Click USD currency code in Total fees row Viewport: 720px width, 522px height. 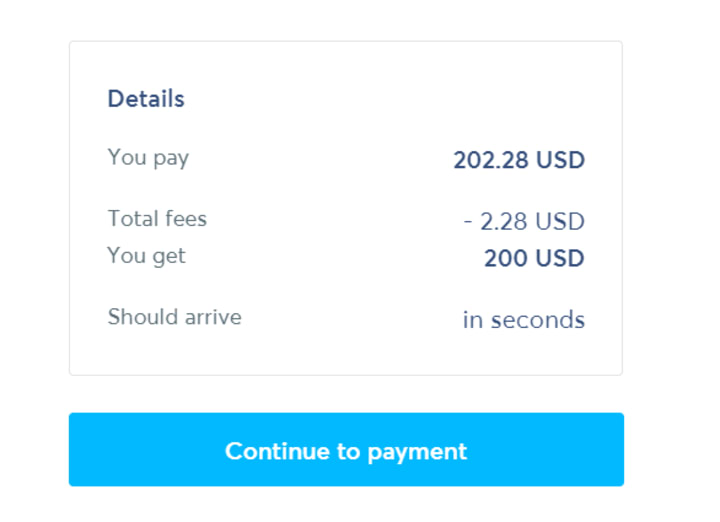[560, 221]
